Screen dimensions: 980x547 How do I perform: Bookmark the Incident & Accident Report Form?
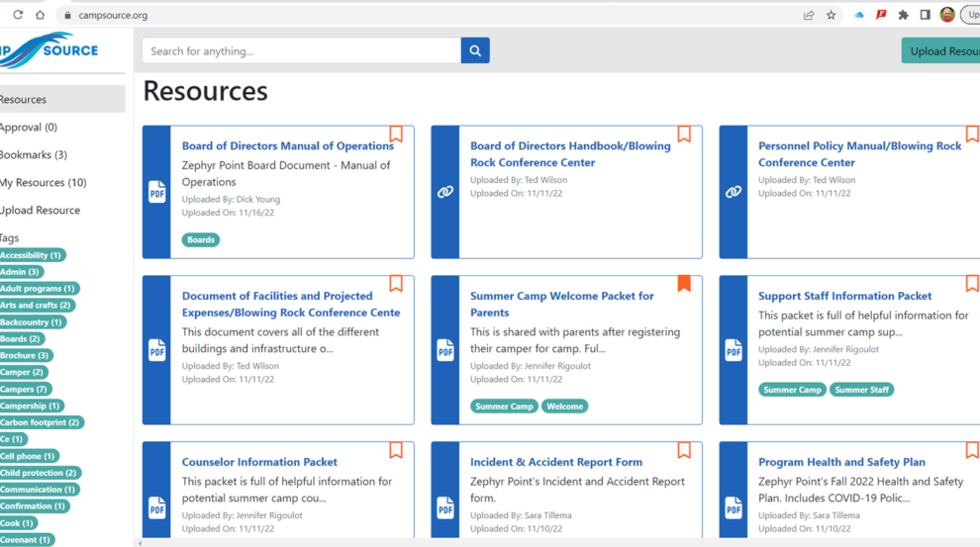pyautogui.click(x=683, y=451)
